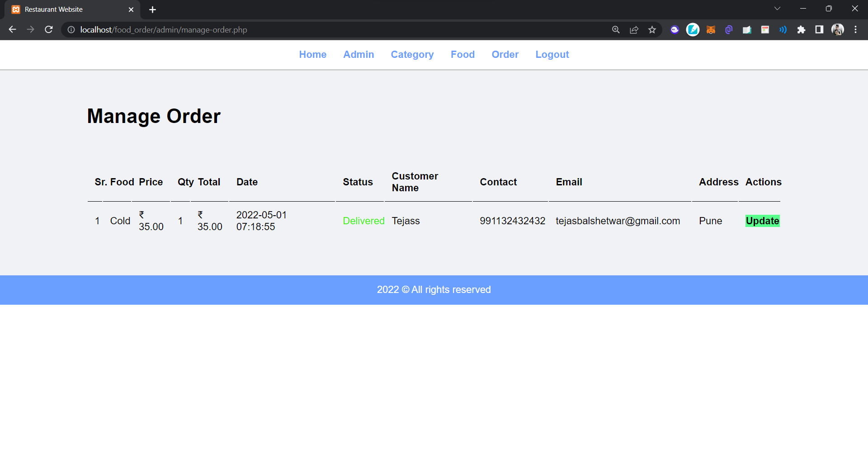Click the share page icon
The height and width of the screenshot is (458, 868).
click(634, 30)
